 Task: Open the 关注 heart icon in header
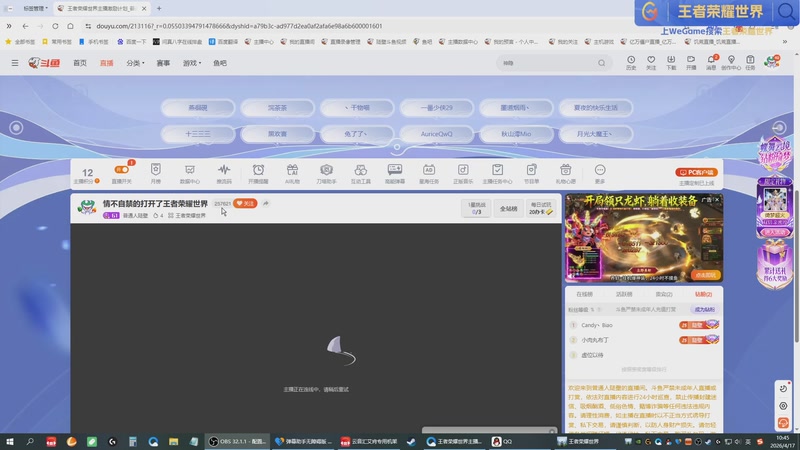pyautogui.click(x=651, y=63)
